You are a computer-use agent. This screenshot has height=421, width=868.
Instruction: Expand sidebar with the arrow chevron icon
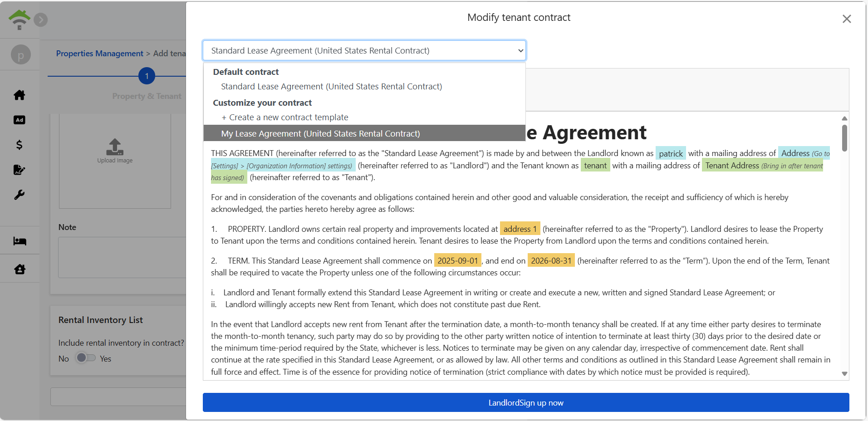click(x=41, y=20)
